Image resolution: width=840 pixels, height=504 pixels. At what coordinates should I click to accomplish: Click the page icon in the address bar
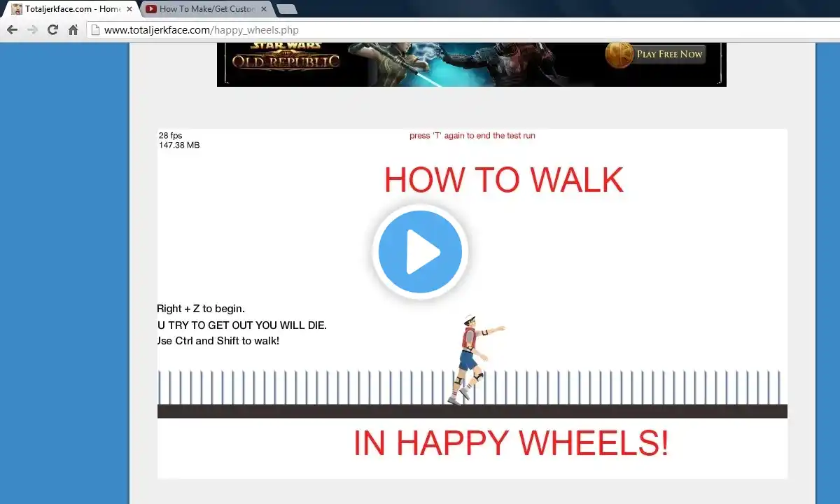96,30
